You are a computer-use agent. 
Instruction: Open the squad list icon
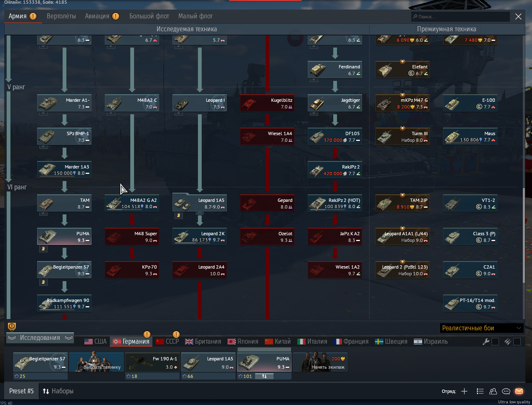pos(480,391)
